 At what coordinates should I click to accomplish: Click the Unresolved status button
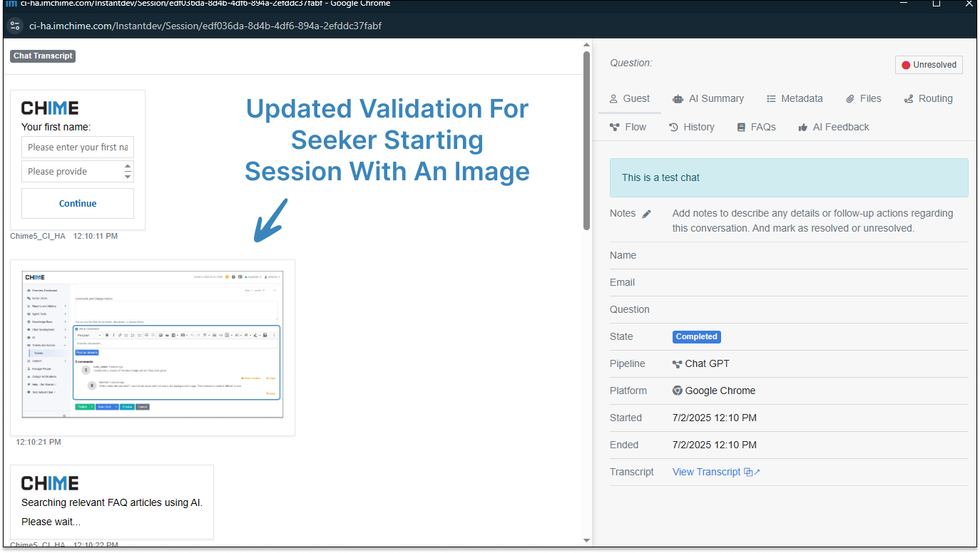tap(929, 65)
